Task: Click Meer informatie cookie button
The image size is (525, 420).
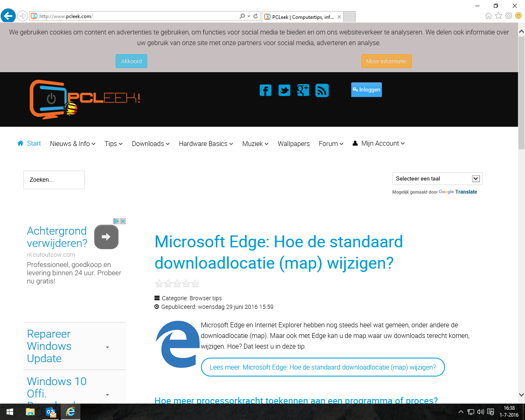Action: pyautogui.click(x=386, y=61)
